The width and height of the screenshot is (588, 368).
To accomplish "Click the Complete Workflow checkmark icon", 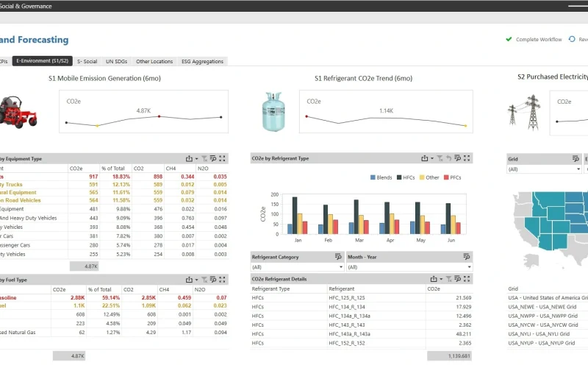I will tap(509, 39).
